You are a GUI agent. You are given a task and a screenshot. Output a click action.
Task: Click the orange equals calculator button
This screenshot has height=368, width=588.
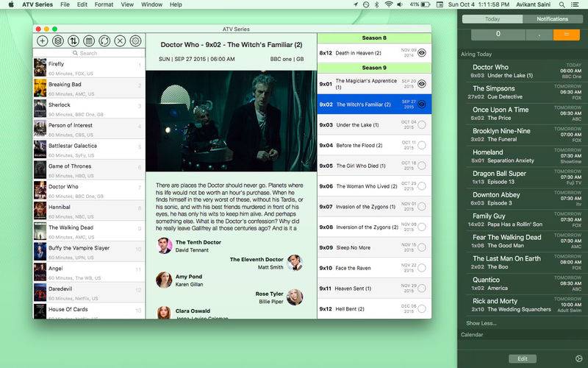(x=566, y=34)
